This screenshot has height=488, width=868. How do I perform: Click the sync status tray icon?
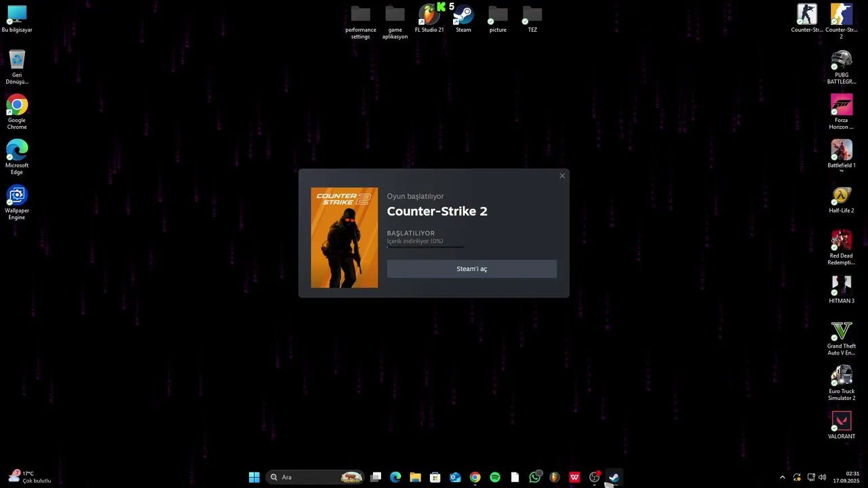[797, 477]
